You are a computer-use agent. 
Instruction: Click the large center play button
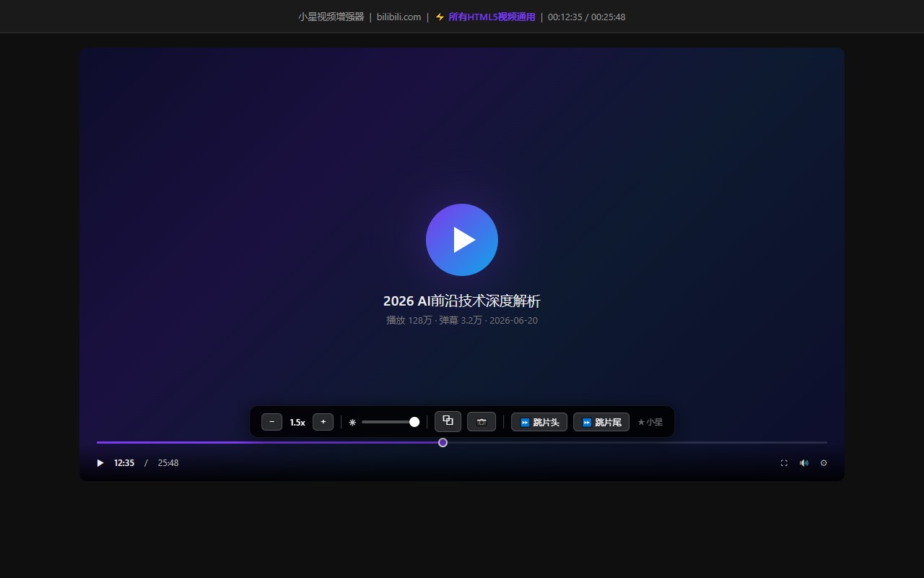(x=462, y=240)
